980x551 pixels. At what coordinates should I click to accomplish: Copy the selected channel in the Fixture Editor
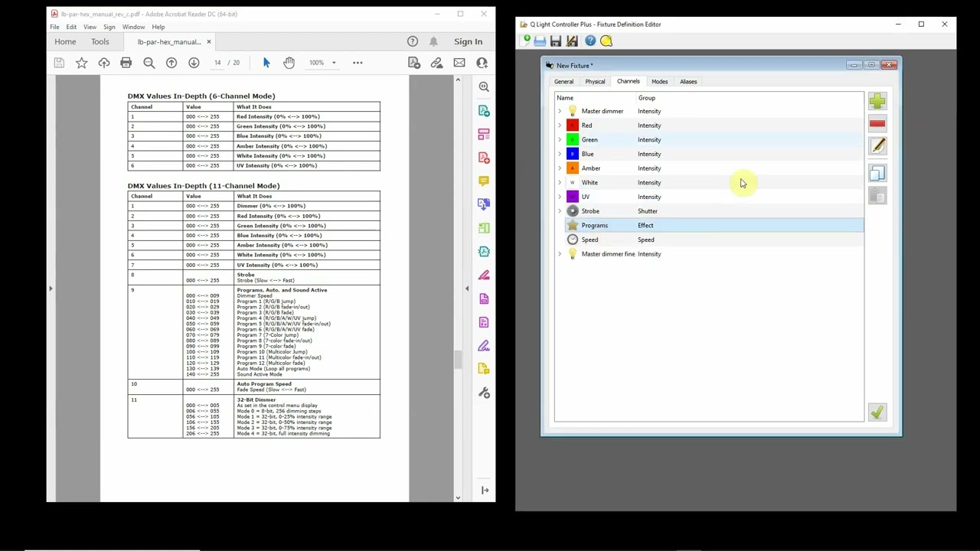coord(877,174)
